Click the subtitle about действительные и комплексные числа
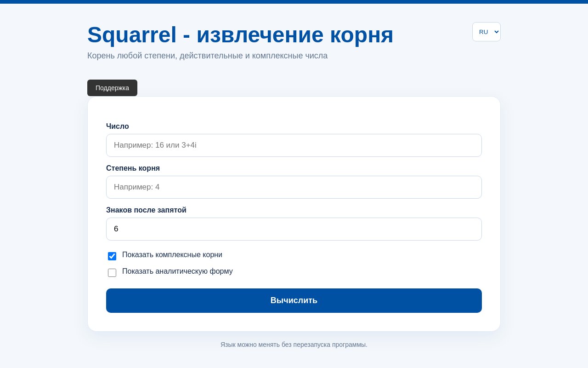The width and height of the screenshot is (588, 368). pos(207,56)
